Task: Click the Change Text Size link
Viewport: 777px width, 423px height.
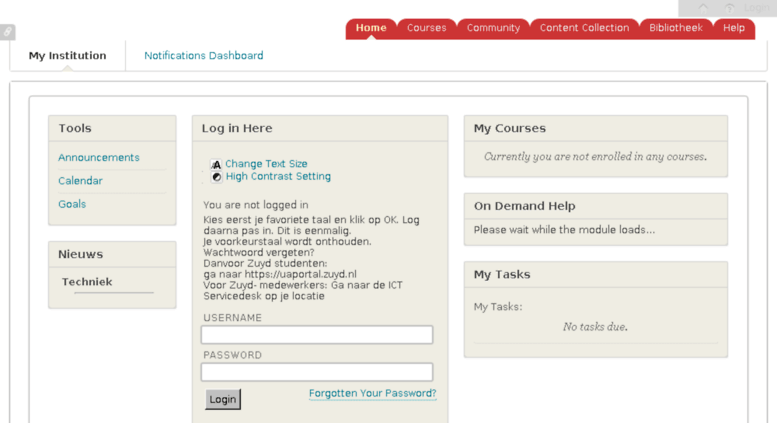Action: [x=266, y=164]
